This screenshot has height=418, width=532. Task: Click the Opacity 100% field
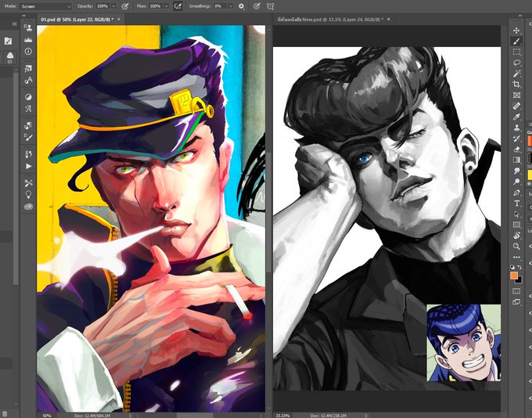102,6
